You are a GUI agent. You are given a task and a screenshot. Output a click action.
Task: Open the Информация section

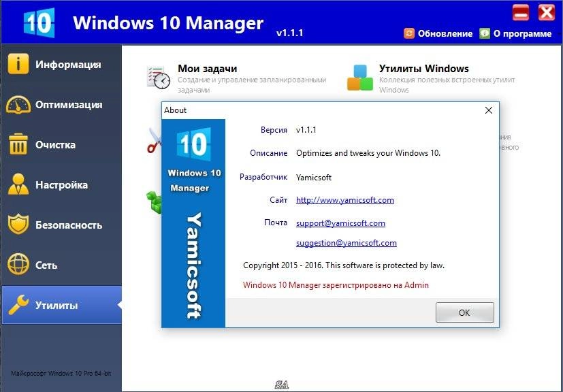tap(61, 64)
